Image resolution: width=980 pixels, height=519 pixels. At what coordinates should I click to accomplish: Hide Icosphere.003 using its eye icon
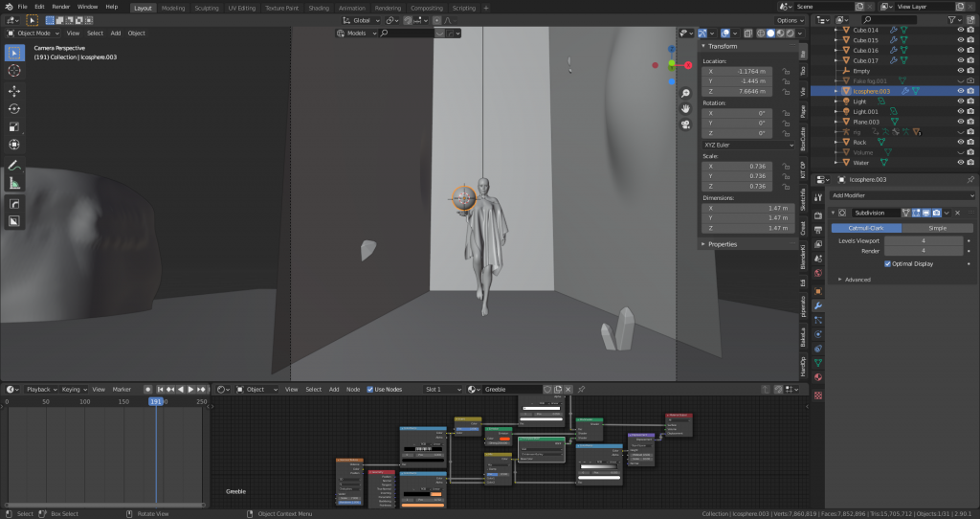[960, 91]
